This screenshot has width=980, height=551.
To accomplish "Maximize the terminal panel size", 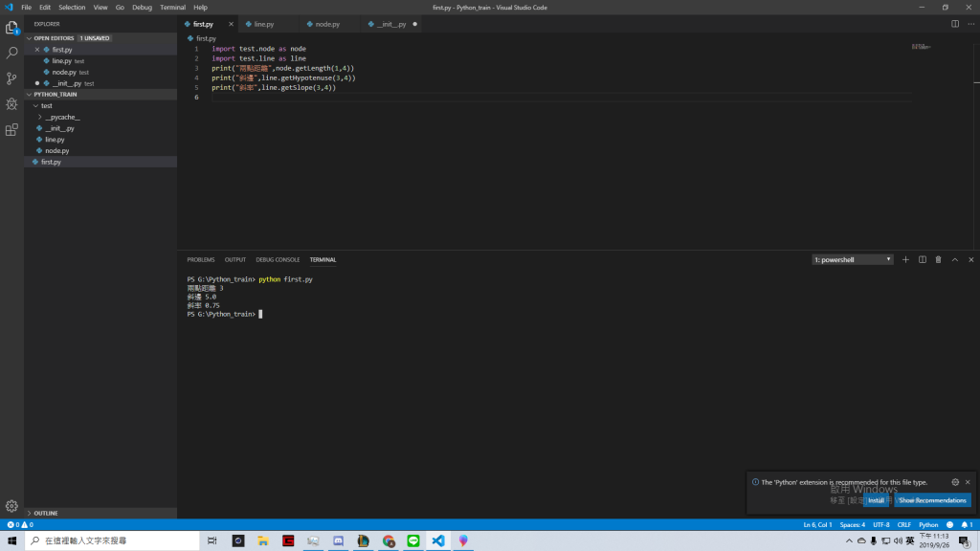I will tap(955, 260).
